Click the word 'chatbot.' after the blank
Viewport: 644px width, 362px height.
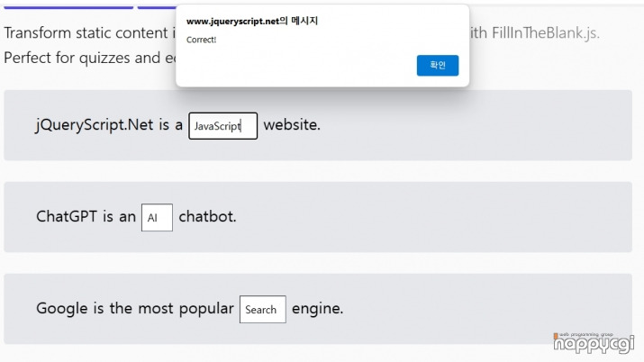207,216
